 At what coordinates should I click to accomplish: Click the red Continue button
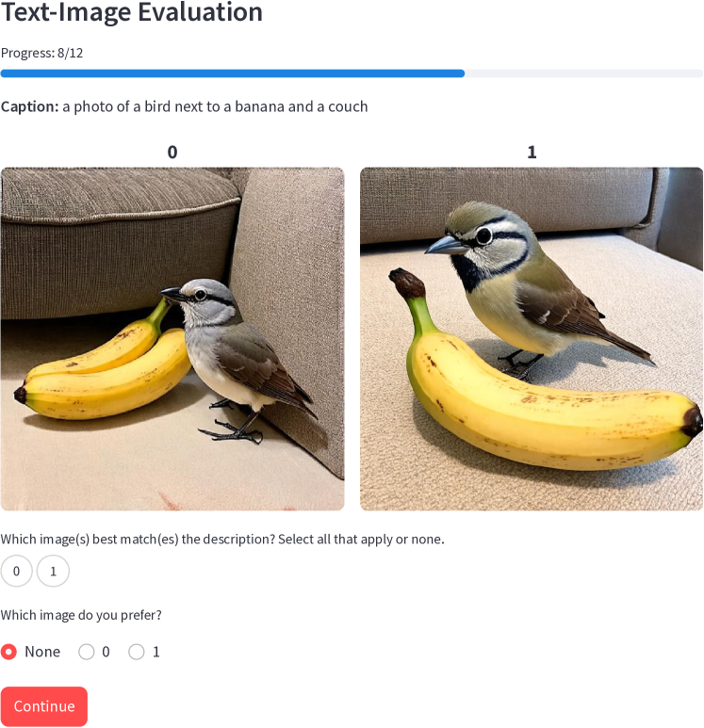(44, 706)
